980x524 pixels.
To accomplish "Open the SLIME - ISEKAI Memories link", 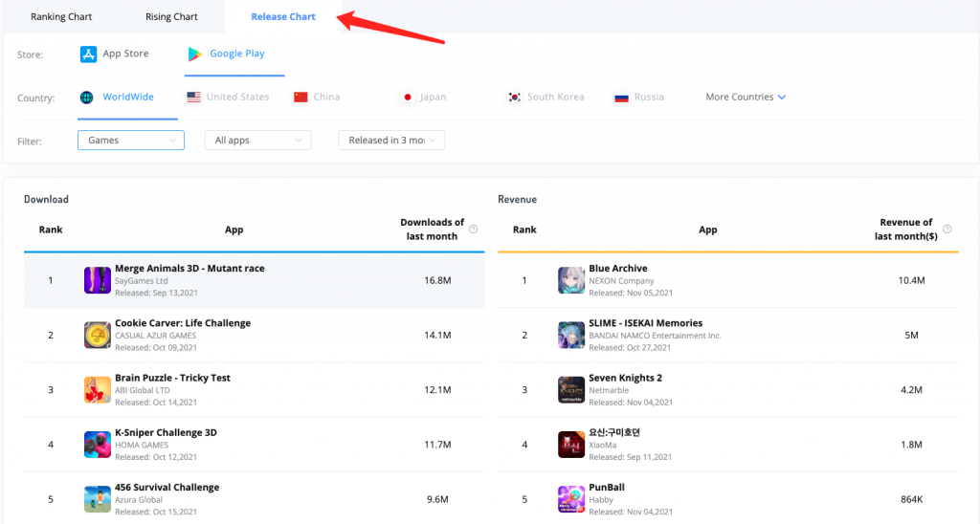I will [x=645, y=323].
